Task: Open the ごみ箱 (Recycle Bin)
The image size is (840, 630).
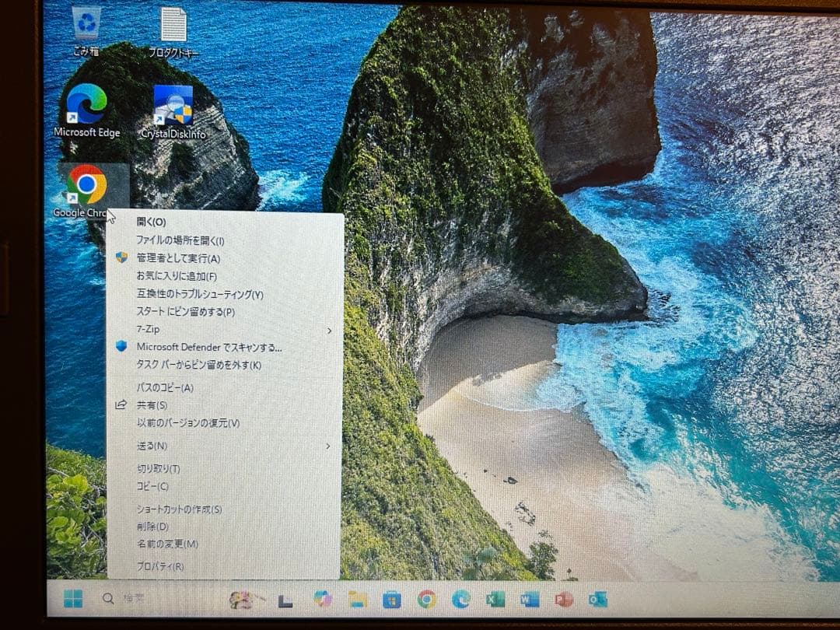Action: point(86,23)
